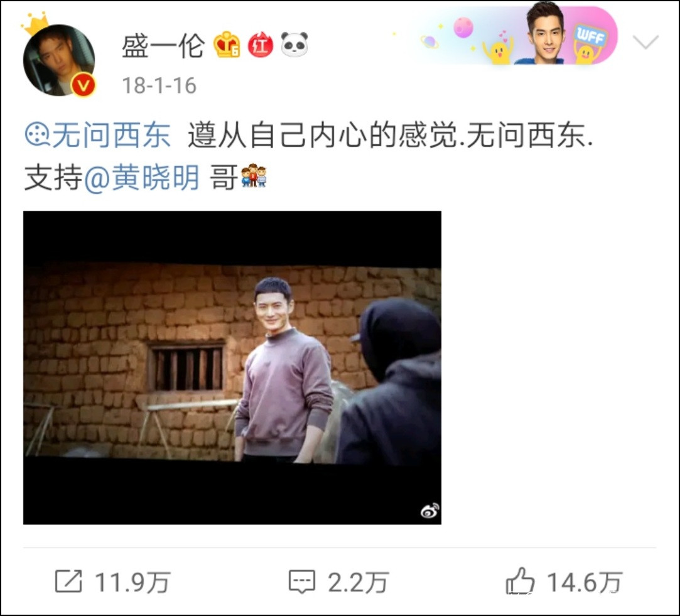Play the movie clip video thumbnail
Image resolution: width=680 pixels, height=616 pixels.
pos(232,367)
